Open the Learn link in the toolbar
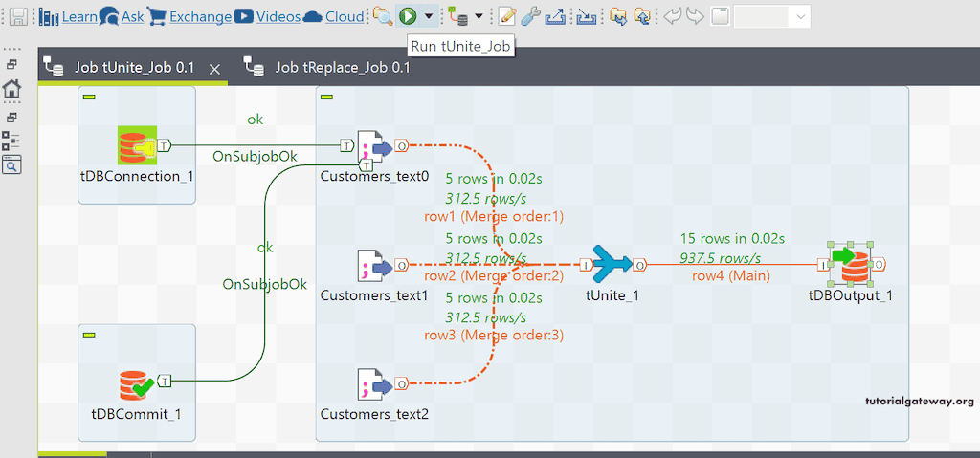Image resolution: width=980 pixels, height=458 pixels. pyautogui.click(x=79, y=16)
